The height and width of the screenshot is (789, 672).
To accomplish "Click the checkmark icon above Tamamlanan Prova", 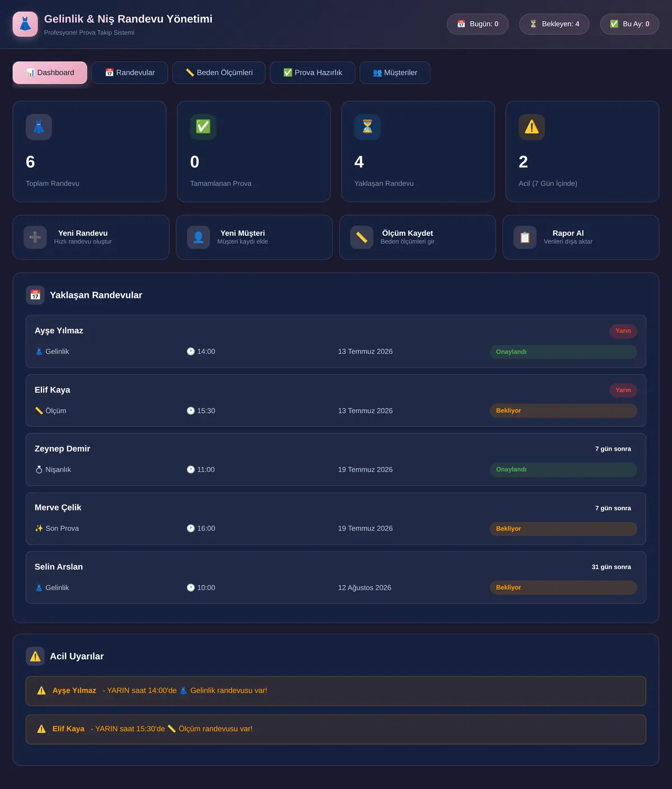I will click(203, 127).
